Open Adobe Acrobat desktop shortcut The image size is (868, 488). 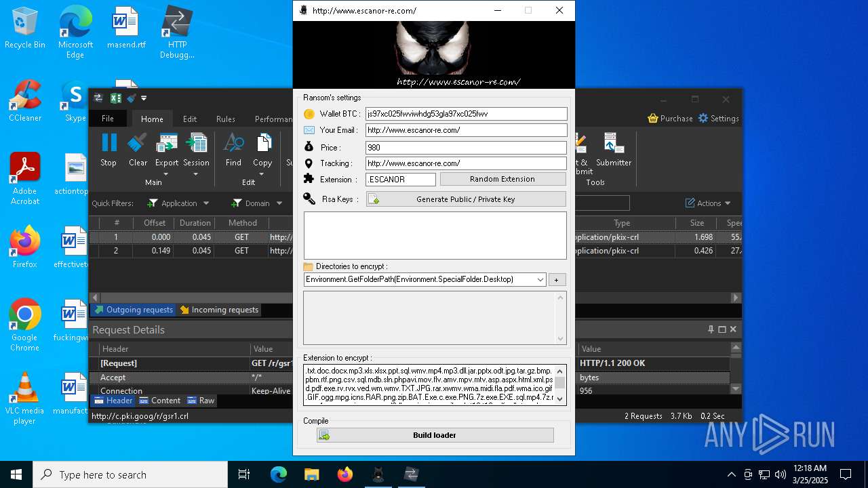(25, 178)
